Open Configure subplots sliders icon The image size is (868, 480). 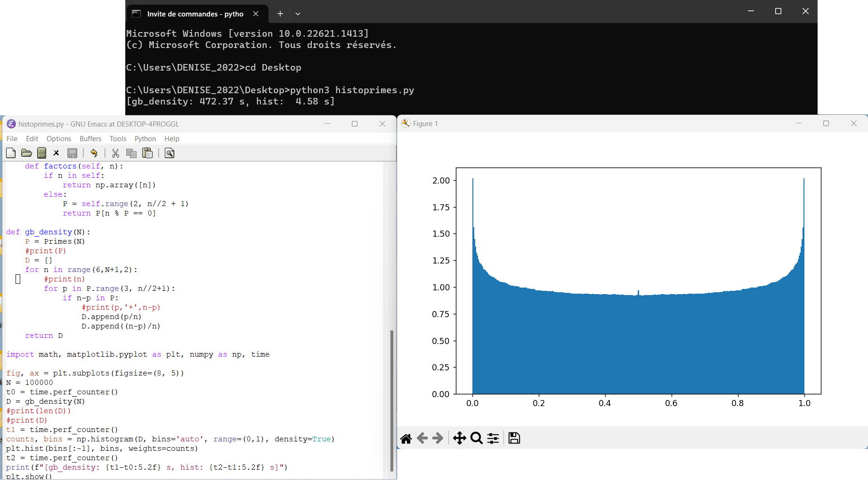(x=493, y=439)
